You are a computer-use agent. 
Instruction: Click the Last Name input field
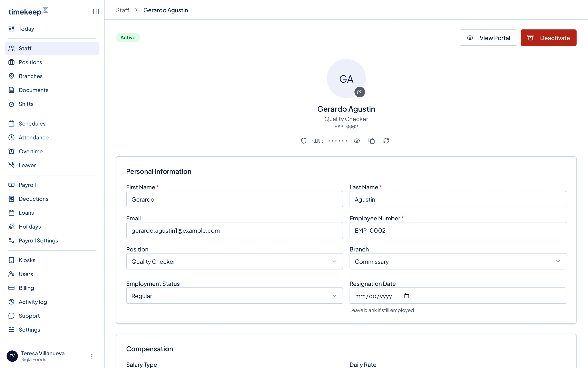[x=458, y=199]
